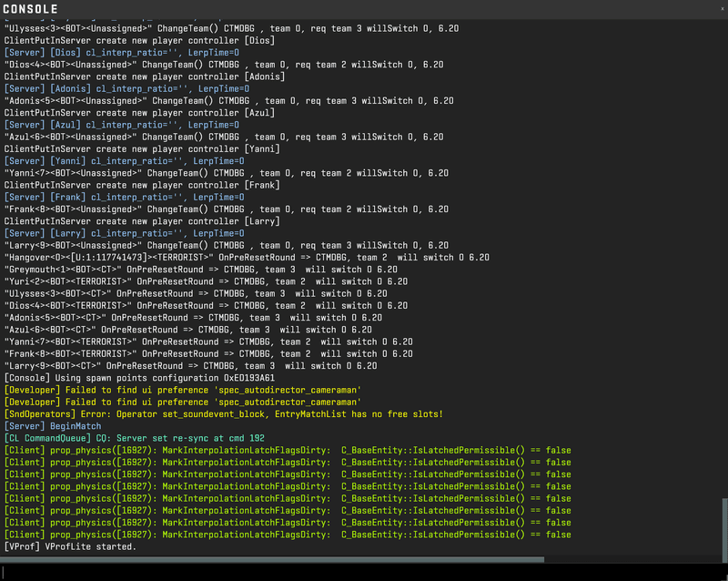The width and height of the screenshot is (728, 581).
Task: Select the SndOperators error about free slots
Action: (227, 413)
